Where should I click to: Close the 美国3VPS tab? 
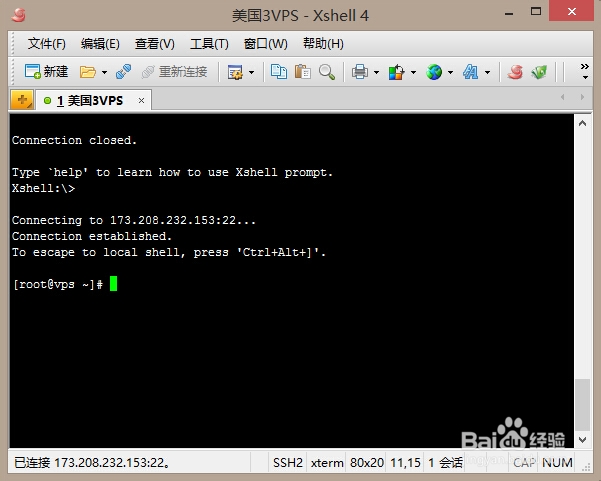point(141,100)
